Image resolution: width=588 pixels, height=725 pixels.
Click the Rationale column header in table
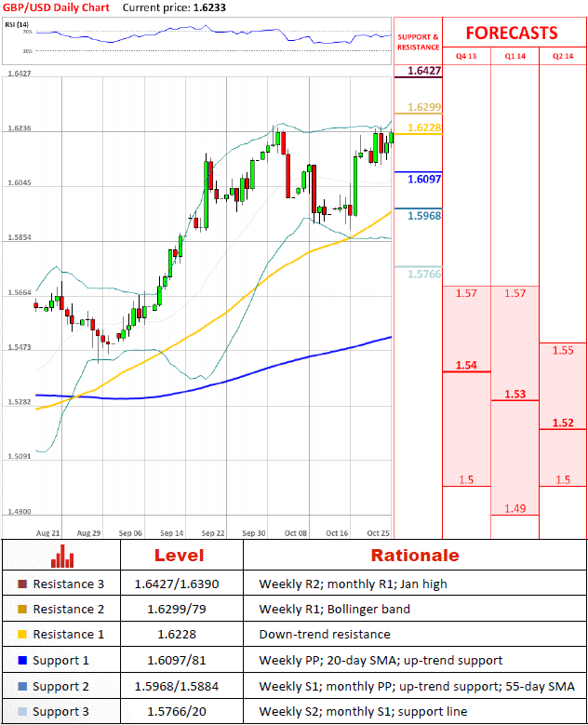tap(414, 556)
